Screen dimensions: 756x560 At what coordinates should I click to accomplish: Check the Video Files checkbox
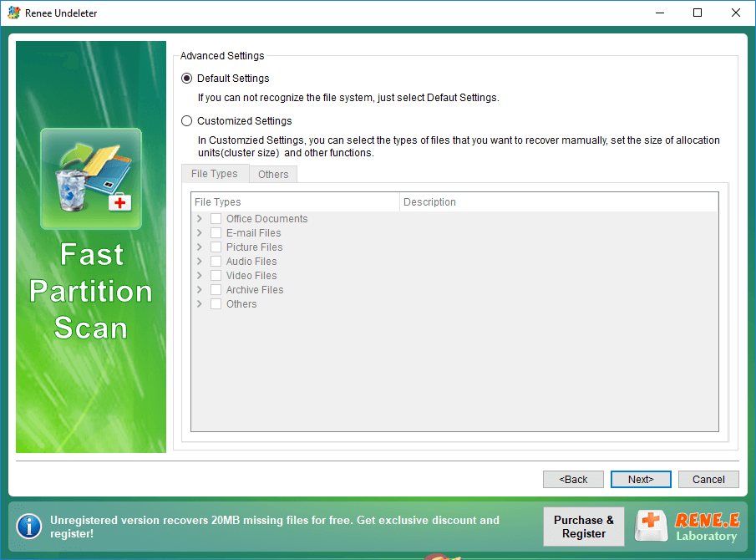(216, 276)
